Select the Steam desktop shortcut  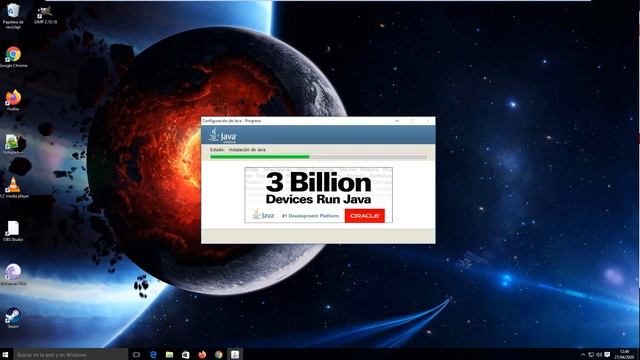[x=13, y=318]
